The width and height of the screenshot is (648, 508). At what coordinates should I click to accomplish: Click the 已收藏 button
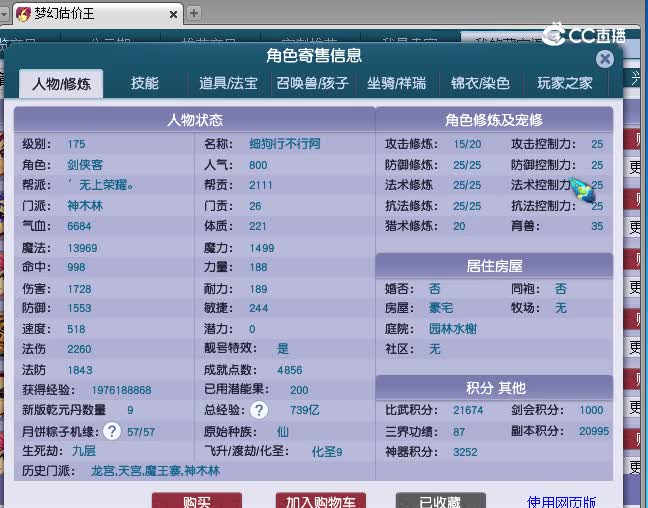coord(441,501)
